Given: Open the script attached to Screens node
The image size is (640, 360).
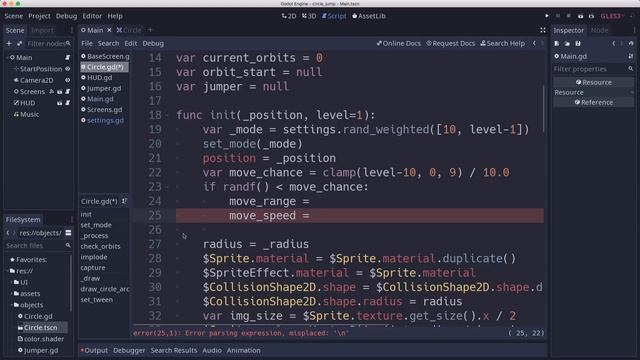Looking at the screenshot, I should [67, 91].
